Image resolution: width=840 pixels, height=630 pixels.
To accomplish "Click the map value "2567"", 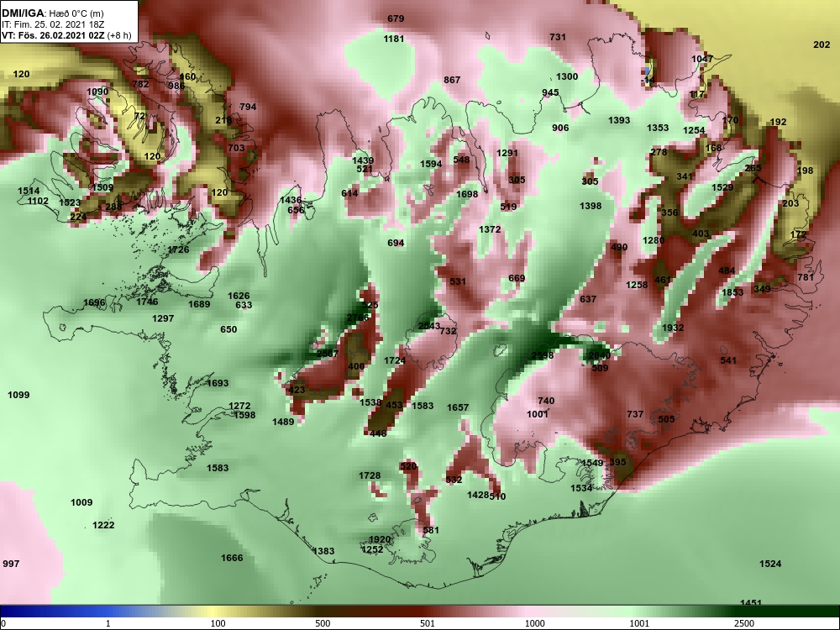I will pos(328,354).
